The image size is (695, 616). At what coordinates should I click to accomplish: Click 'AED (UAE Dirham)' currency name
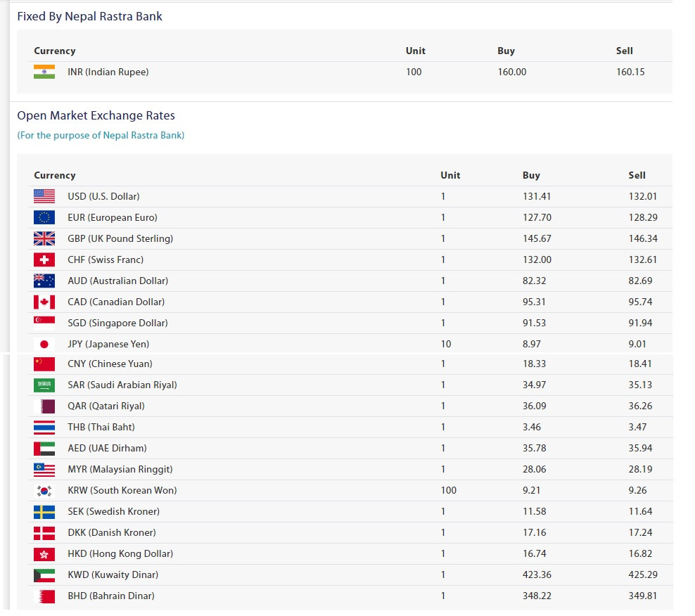coord(107,449)
